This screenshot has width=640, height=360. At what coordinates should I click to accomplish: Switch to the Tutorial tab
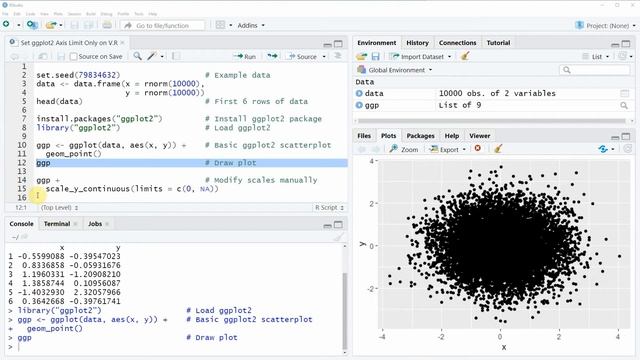click(x=498, y=42)
